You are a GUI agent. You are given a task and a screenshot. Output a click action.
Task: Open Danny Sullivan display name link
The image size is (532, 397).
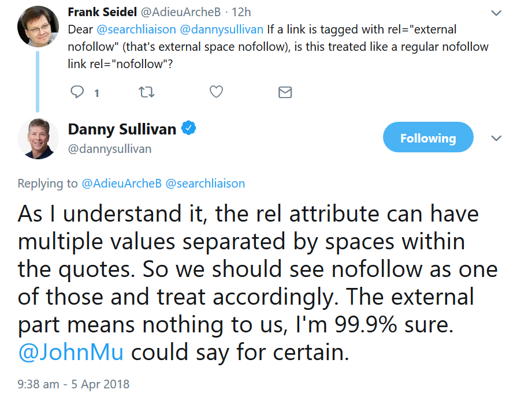pos(122,129)
